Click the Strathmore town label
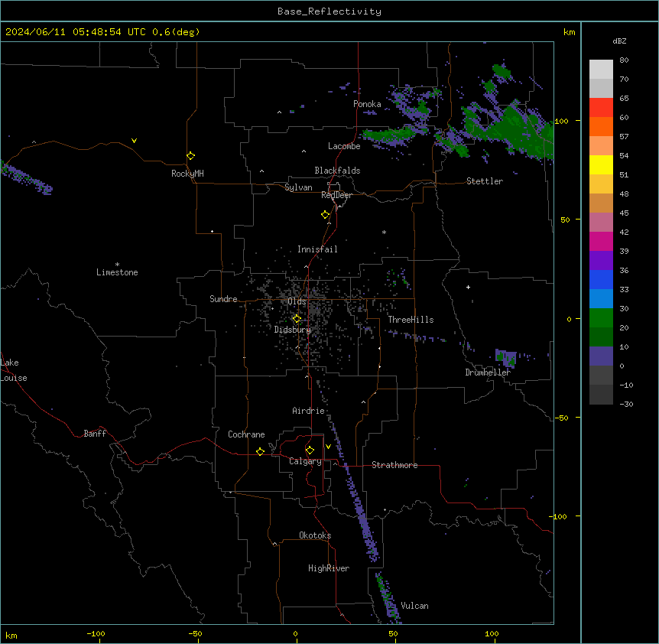 394,465
